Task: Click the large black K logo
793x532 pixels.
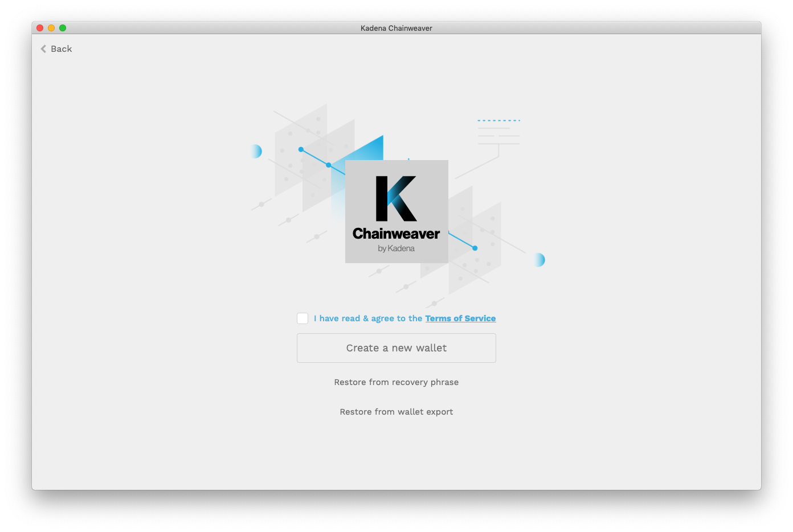Action: click(x=395, y=198)
